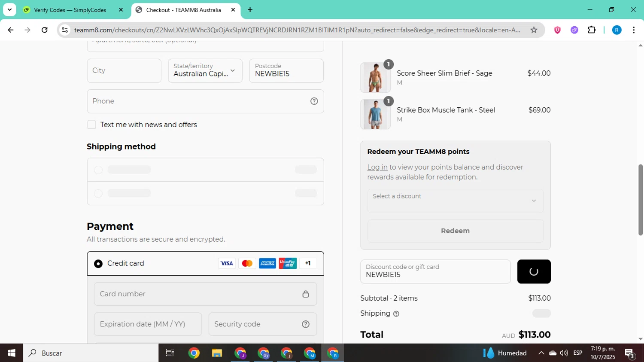Bookmark this page with the star icon
The height and width of the screenshot is (362, 644).
[x=534, y=30]
